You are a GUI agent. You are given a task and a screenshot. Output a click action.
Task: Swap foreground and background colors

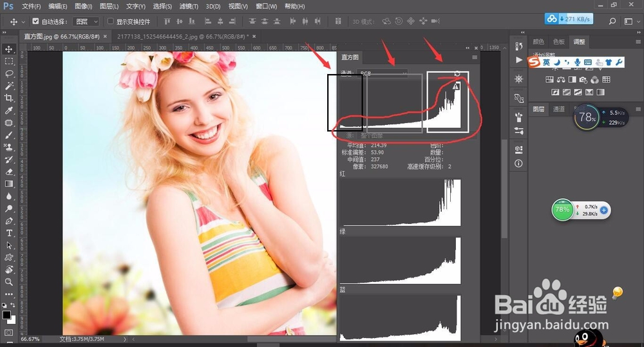tap(13, 305)
